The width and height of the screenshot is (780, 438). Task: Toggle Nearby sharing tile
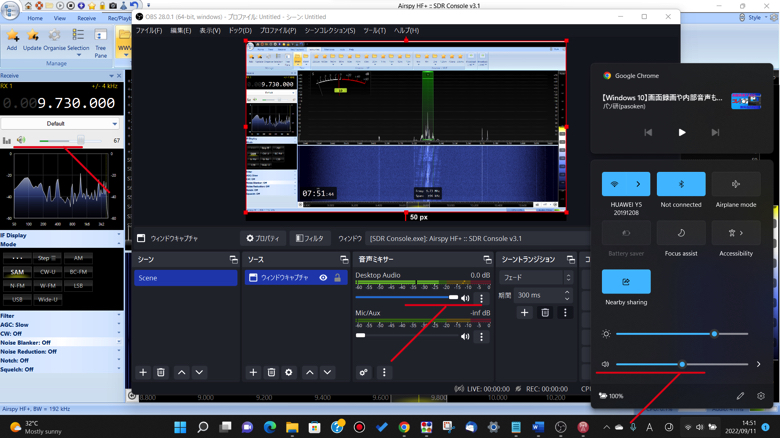[x=626, y=282]
